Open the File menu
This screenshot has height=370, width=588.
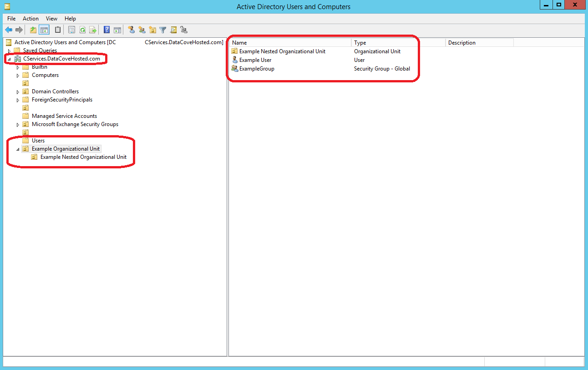pos(11,19)
